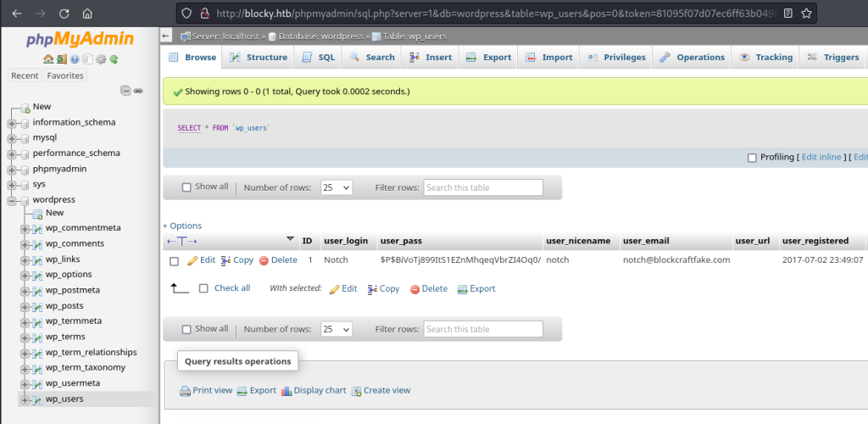The width and height of the screenshot is (868, 424).
Task: Reload the page with browser refresh button
Action: [x=64, y=14]
